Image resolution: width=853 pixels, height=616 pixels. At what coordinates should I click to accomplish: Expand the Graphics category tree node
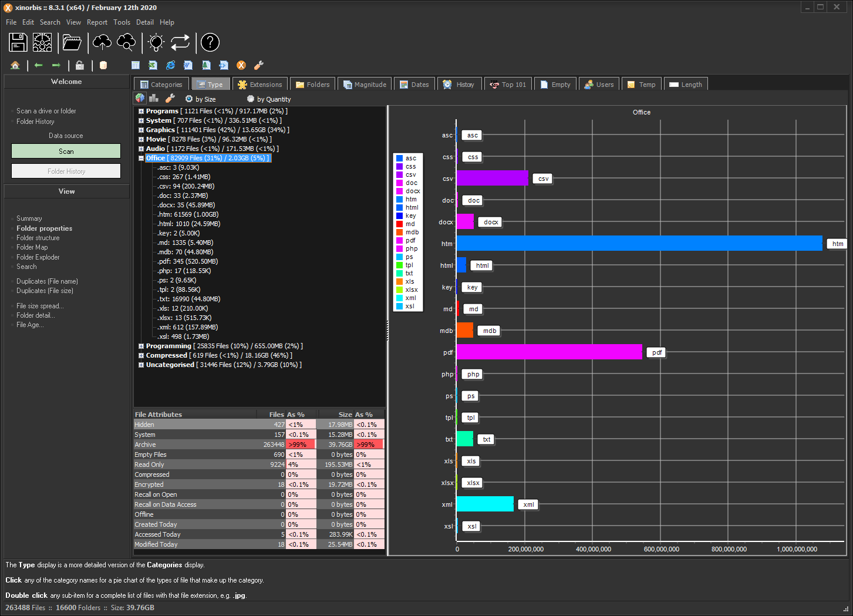[x=141, y=130]
